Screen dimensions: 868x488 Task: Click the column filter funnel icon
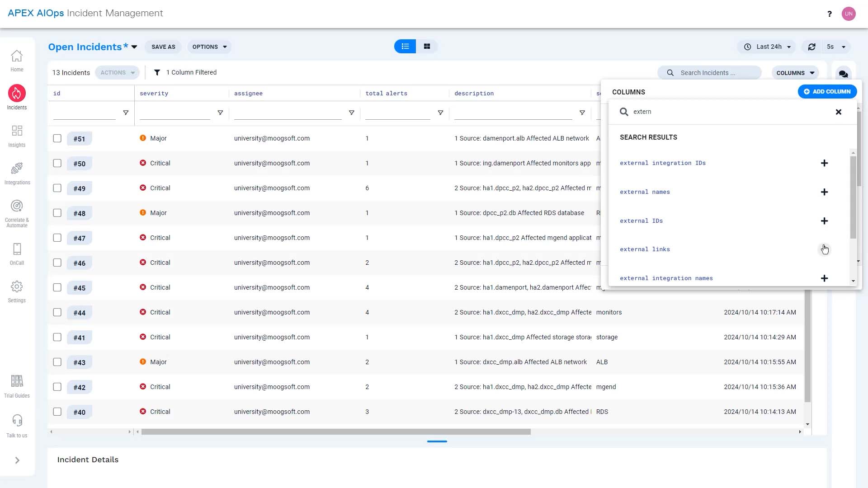tap(157, 72)
